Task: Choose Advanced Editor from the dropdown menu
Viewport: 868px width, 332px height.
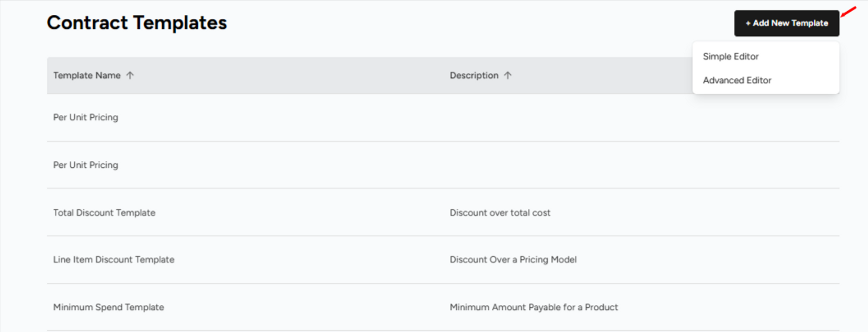Action: click(736, 80)
